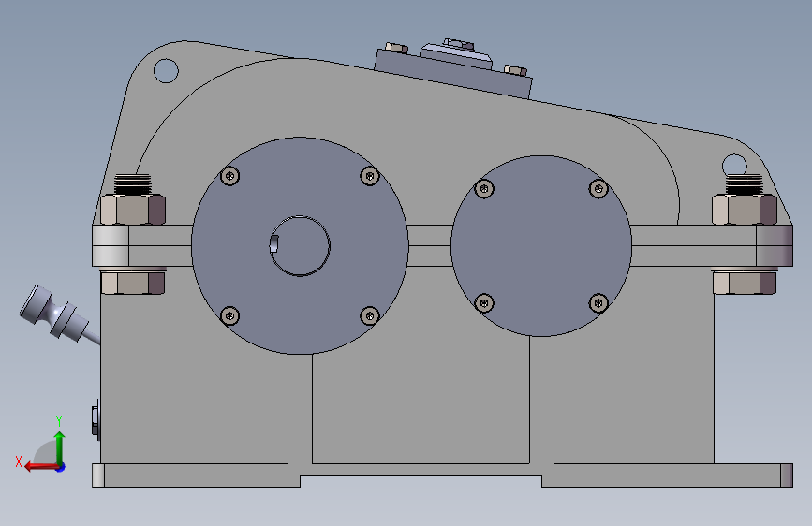
Task: Select the right blank bearing end cover
Action: click(x=541, y=246)
